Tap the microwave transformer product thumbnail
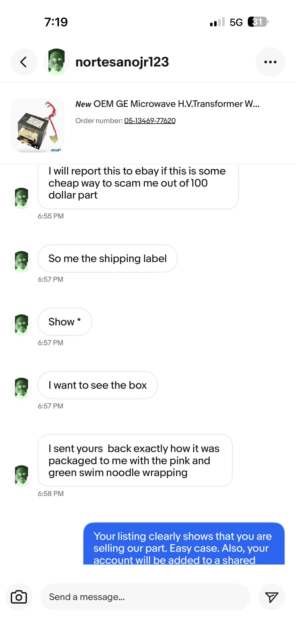Viewport: 296px width, 644px height. click(x=38, y=126)
